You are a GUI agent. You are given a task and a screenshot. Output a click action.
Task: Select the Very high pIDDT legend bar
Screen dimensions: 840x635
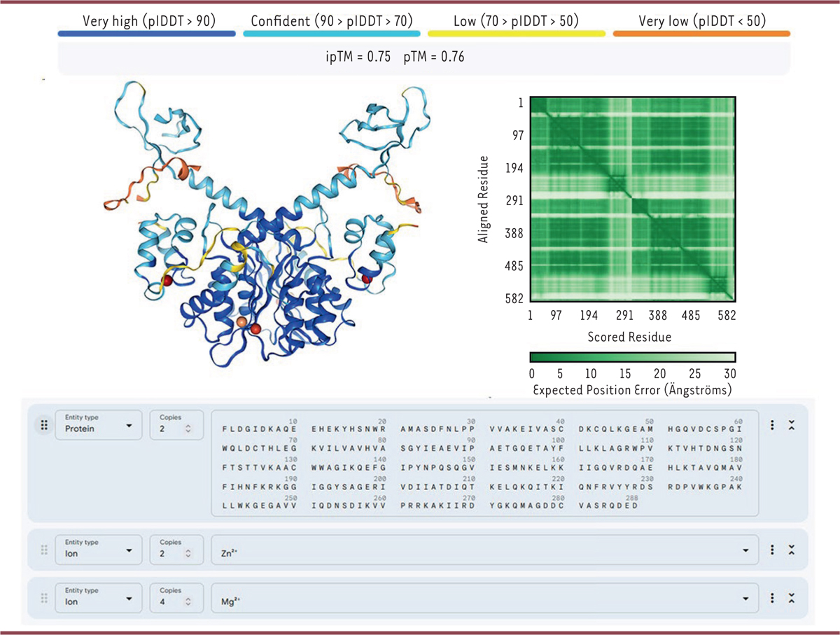pos(146,32)
